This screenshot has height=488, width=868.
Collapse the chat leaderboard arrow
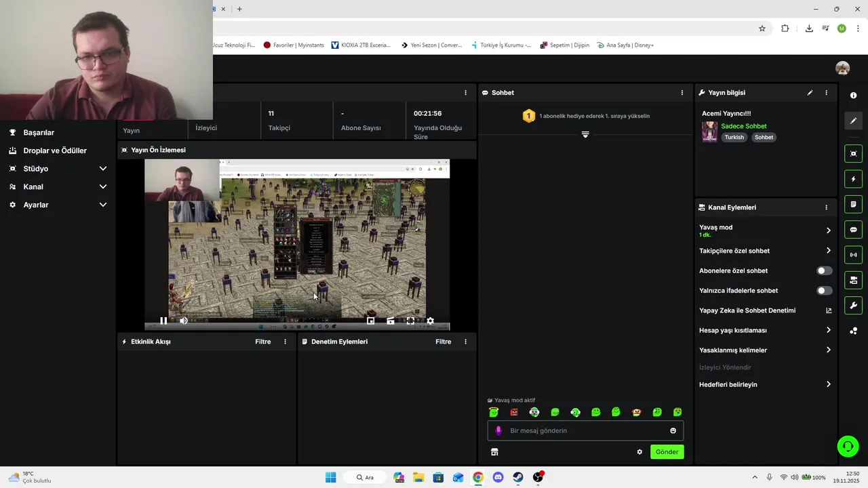(x=585, y=134)
